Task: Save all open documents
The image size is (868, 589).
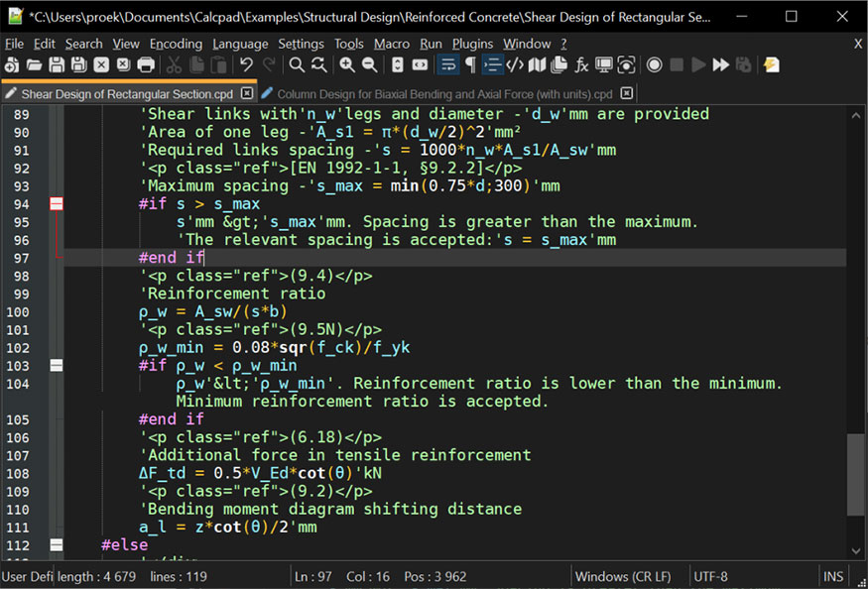Action: click(79, 64)
